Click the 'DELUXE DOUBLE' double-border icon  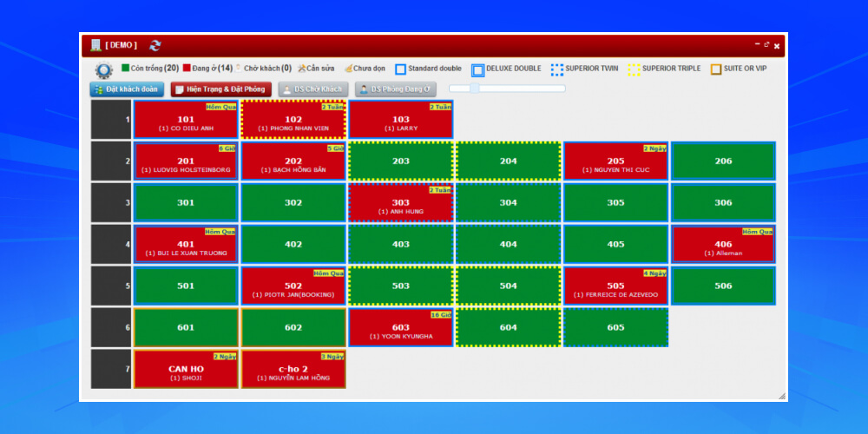477,69
